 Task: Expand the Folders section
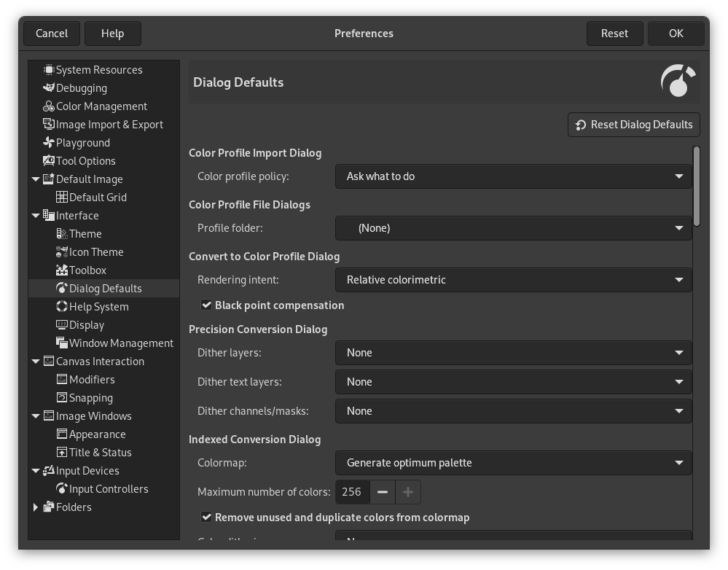36,507
